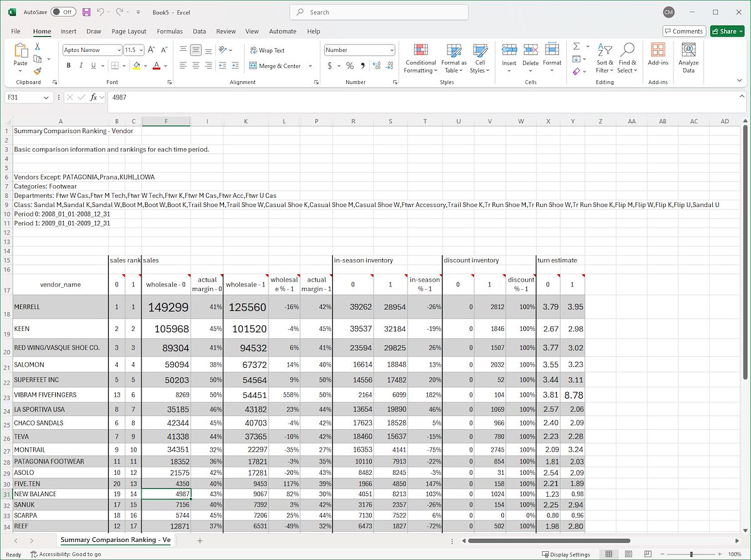751x560 pixels.
Task: Click the Share button
Action: coord(727,31)
